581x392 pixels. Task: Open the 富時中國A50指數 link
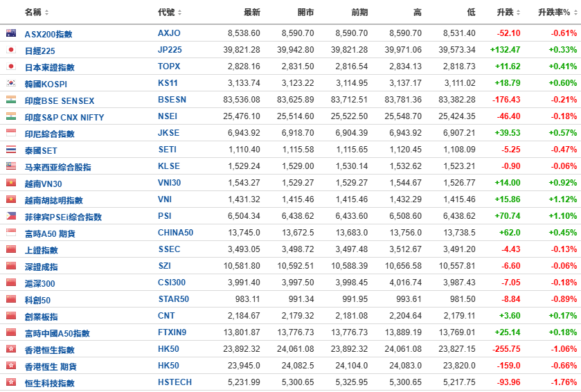[57, 333]
